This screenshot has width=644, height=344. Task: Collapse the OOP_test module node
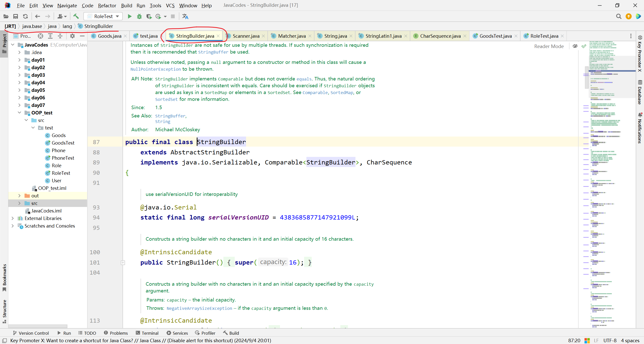click(19, 113)
